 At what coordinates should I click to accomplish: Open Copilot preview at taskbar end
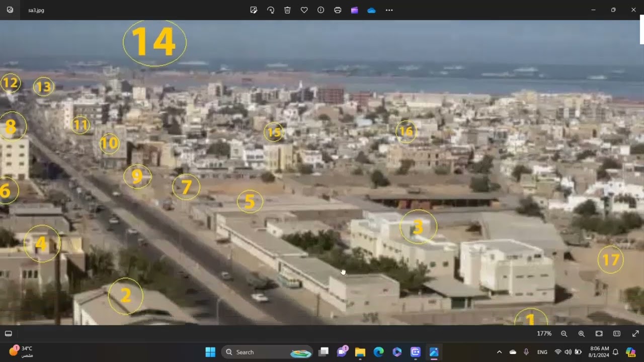point(630,352)
